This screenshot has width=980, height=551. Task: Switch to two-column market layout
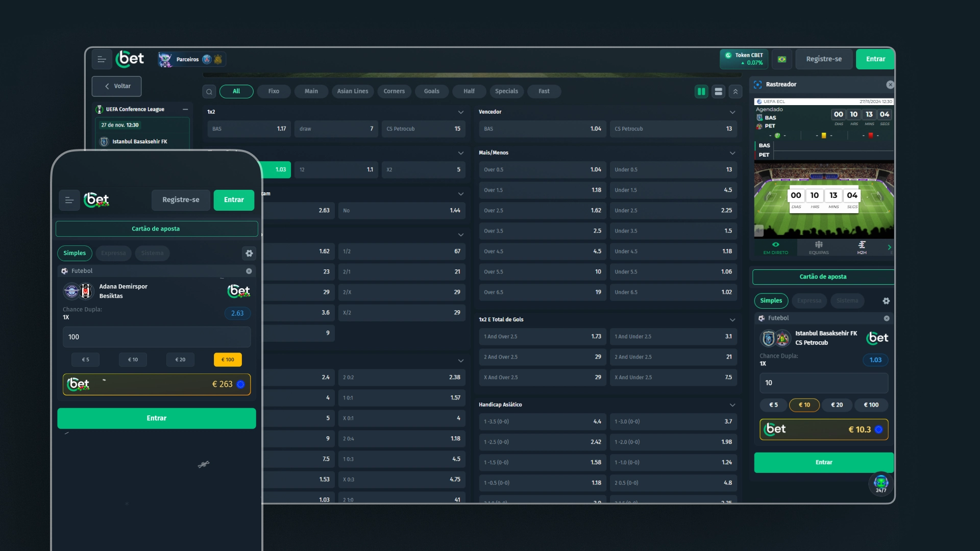[701, 92]
